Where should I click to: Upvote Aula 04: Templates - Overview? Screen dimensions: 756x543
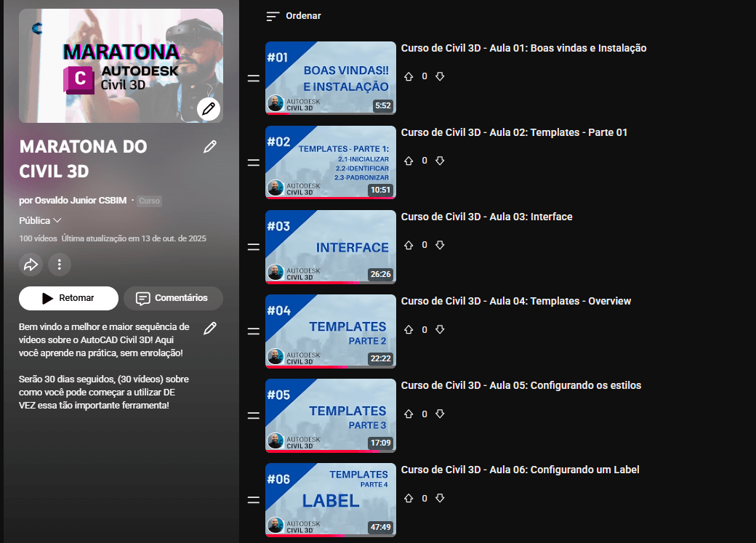(x=409, y=329)
